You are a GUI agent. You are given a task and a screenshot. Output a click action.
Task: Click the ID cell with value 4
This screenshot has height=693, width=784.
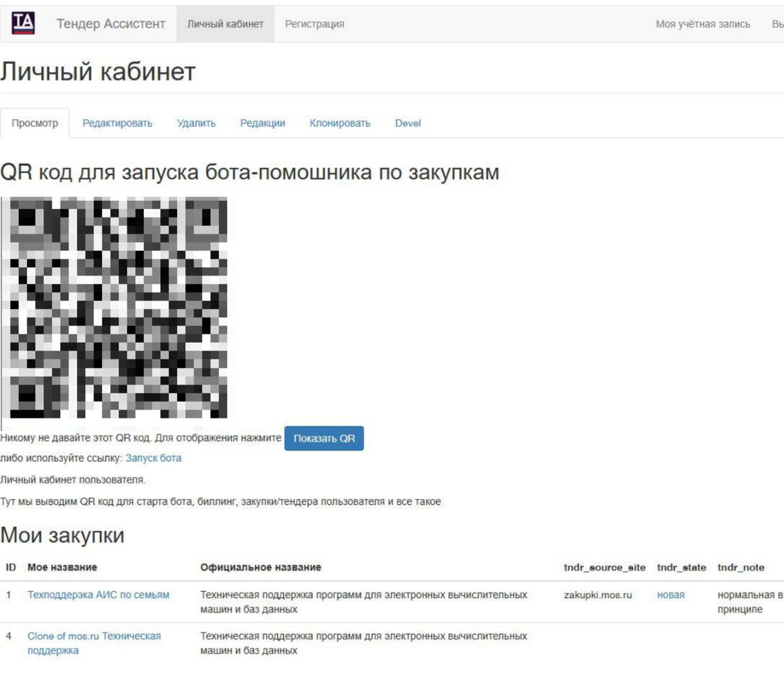9,636
